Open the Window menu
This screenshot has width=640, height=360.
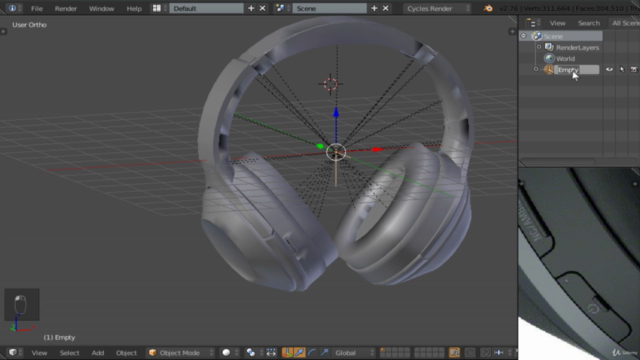[102, 9]
